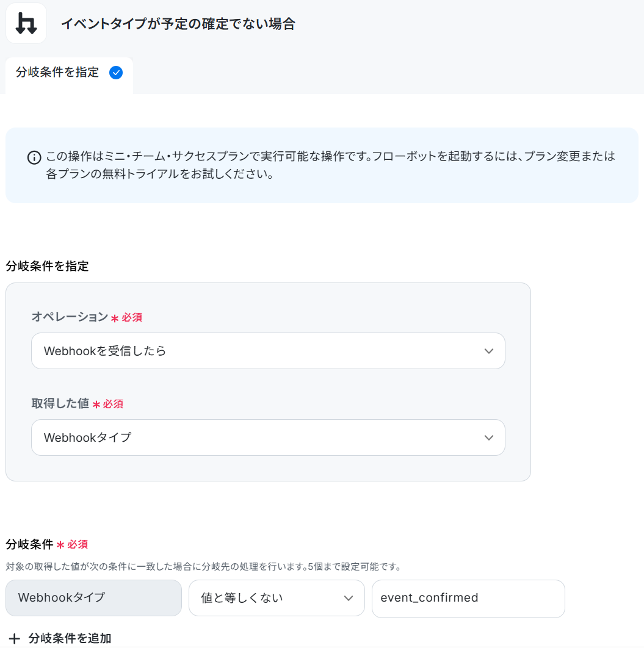Click the 分岐条件を追加 button
This screenshot has width=644, height=648.
pyautogui.click(x=60, y=638)
